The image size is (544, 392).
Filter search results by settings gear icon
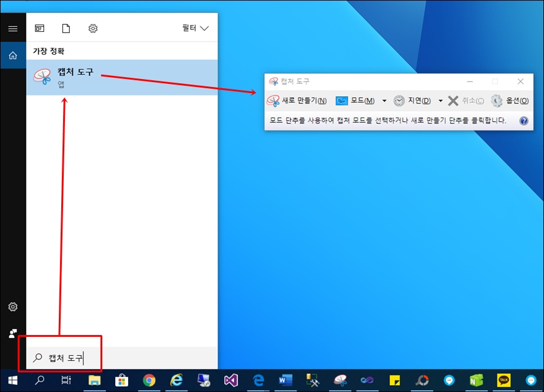(93, 28)
